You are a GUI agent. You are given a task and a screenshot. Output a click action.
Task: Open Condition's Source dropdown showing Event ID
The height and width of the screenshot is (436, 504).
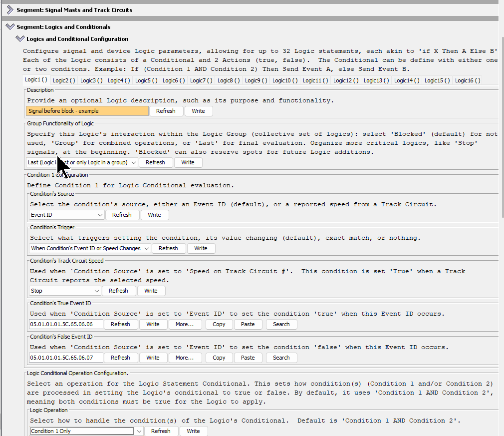tap(66, 215)
